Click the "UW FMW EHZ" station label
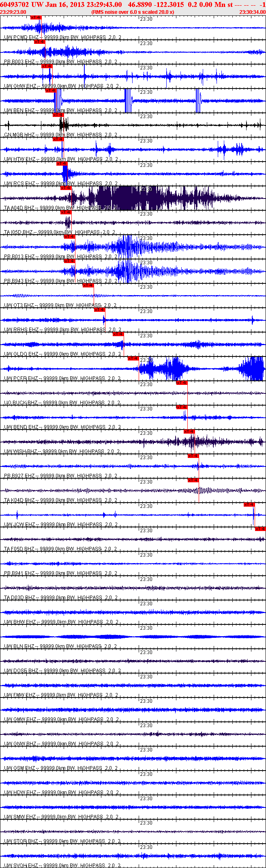 [20, 695]
